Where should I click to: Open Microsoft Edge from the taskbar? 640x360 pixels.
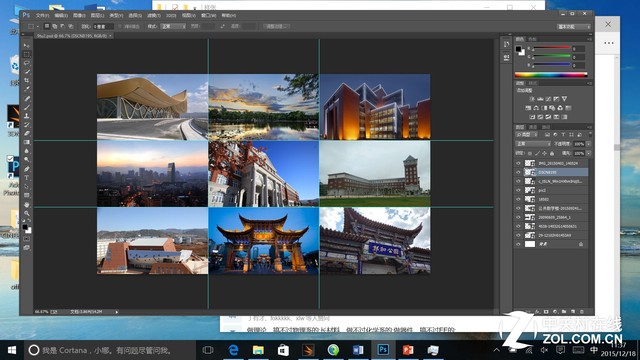233,350
